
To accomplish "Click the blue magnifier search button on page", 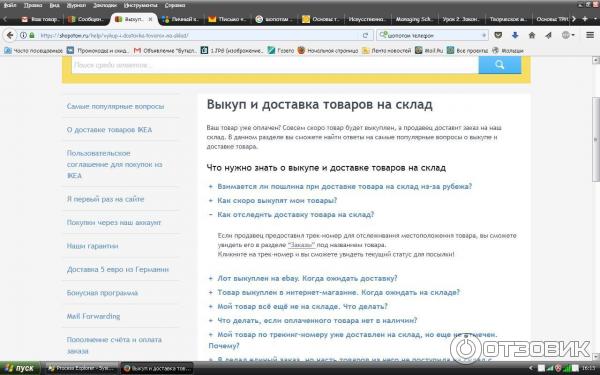I will (x=499, y=65).
